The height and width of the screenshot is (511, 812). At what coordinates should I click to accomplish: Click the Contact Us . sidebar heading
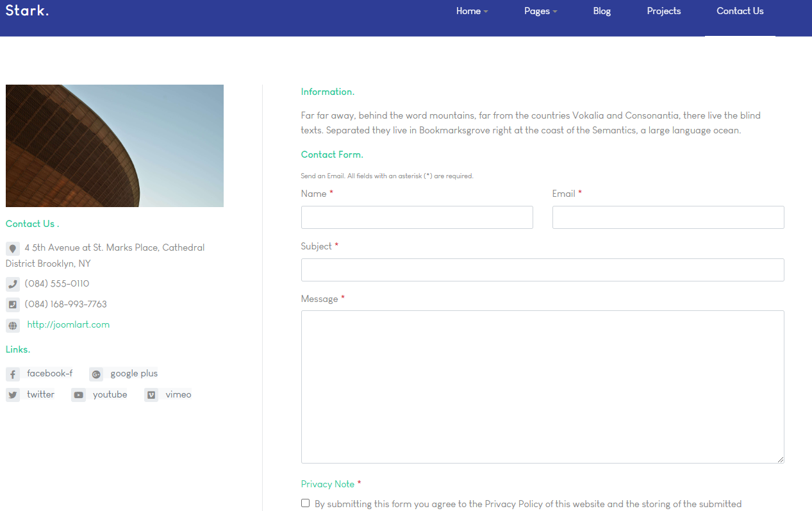click(x=33, y=224)
